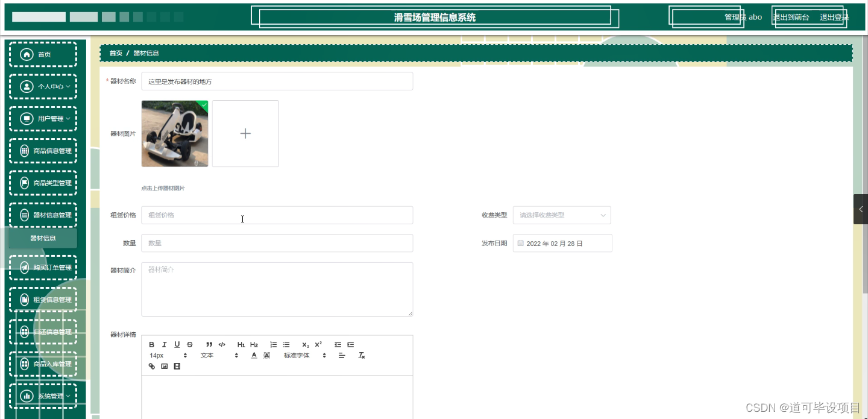Open 购买订单管理 in the sidebar

[x=43, y=268]
